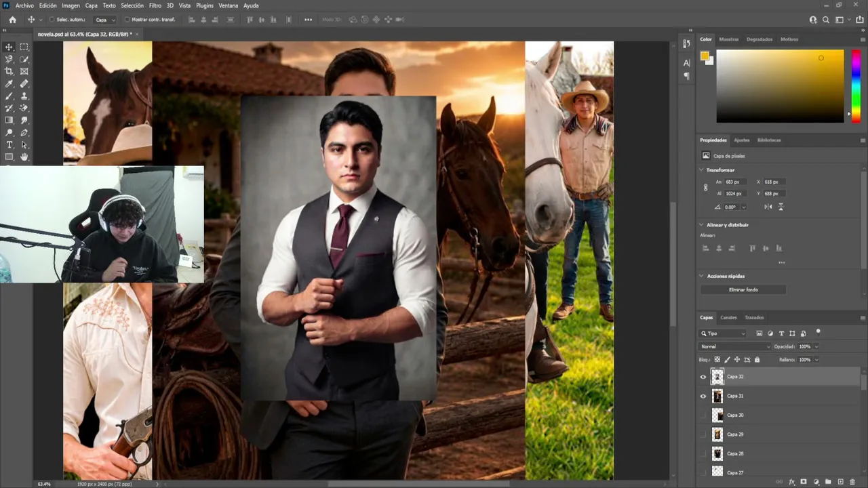The width and height of the screenshot is (868, 488).
Task: Click the foreground color swatch in Color panel
Action: (x=705, y=56)
